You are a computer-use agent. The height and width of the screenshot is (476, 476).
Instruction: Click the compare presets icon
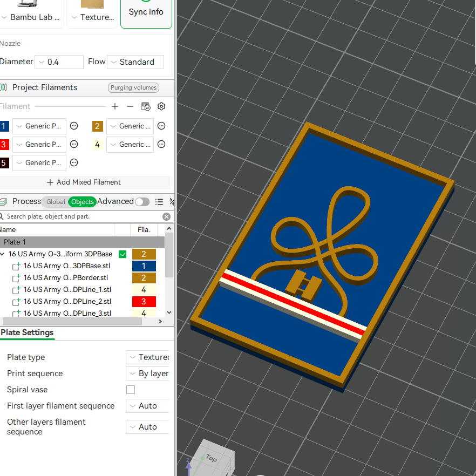(x=172, y=202)
